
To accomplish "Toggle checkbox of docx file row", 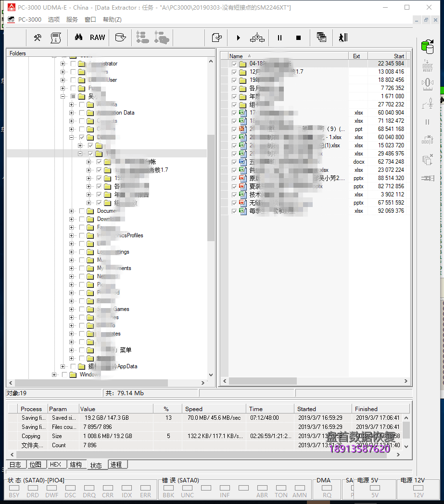I will click(x=234, y=162).
